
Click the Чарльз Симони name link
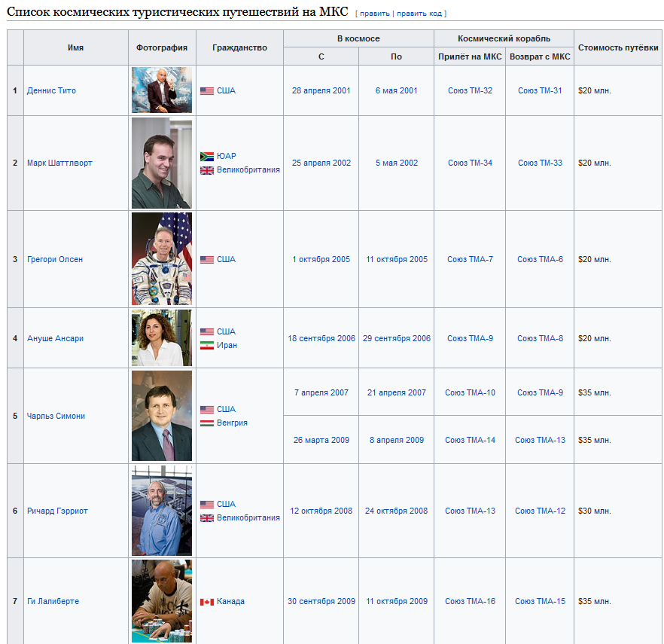click(x=56, y=416)
